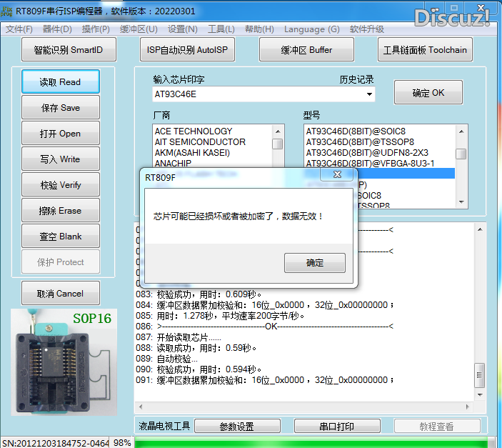Viewport: 502px width, 448px height.
Task: Open the 器件(D) menu
Action: pos(57,29)
